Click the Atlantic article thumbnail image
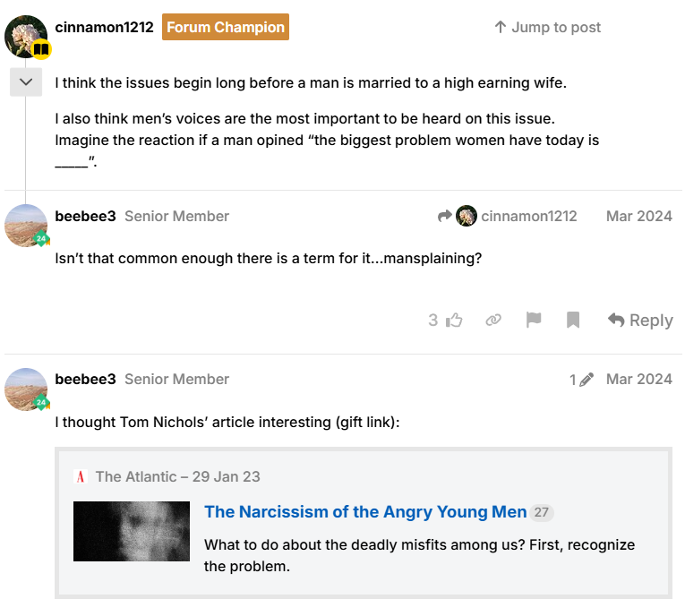 (132, 531)
